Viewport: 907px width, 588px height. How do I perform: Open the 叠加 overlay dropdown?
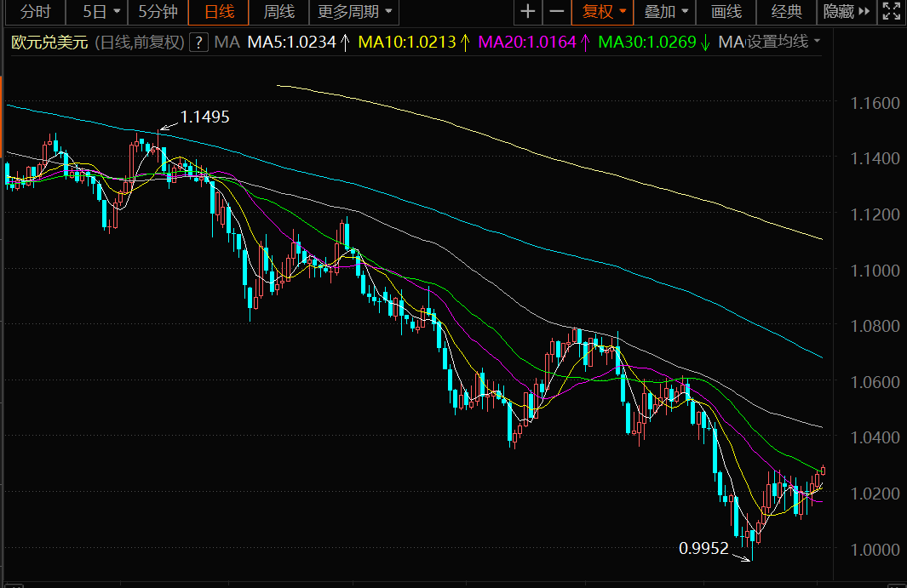(665, 12)
